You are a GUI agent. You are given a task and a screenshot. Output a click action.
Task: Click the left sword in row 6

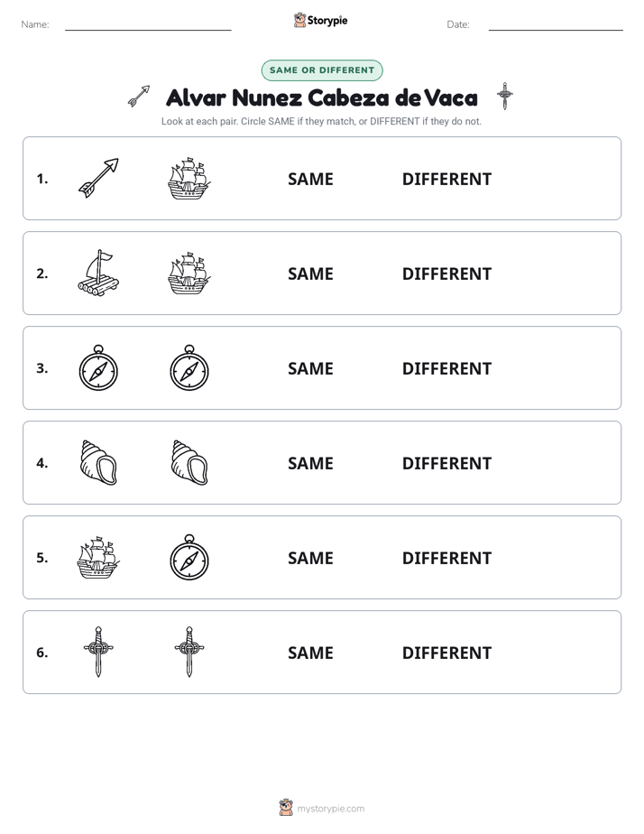pos(98,652)
